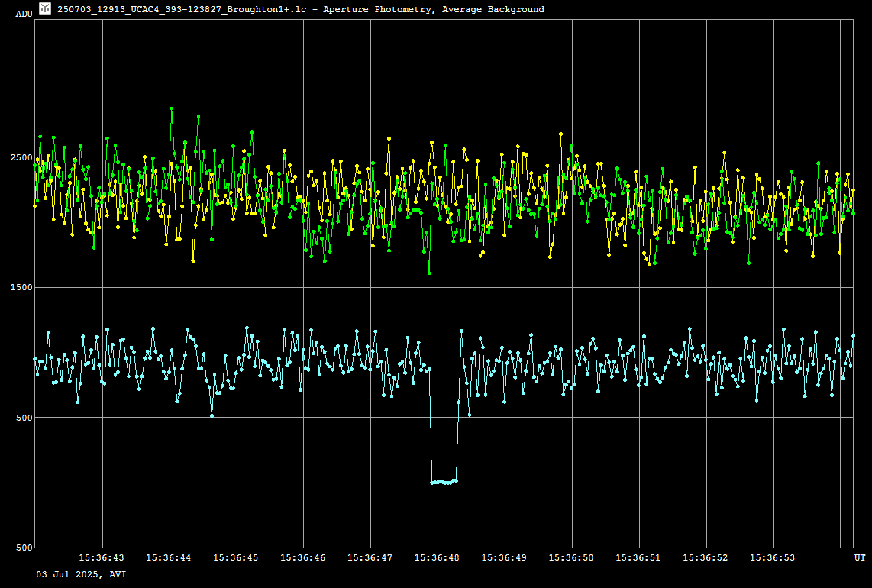The height and width of the screenshot is (588, 872).
Task: Click the yellow peak just before 15:36:50
Action: (560, 134)
